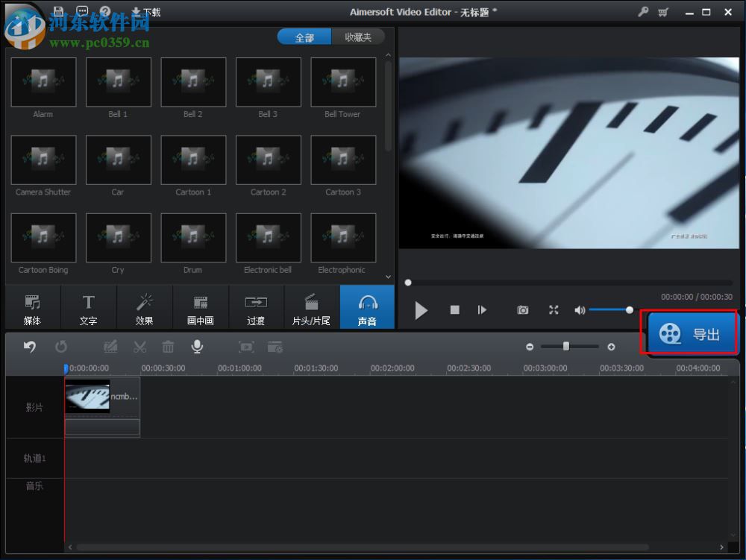
Task: Mute audio using the speaker icon
Action: [x=580, y=310]
